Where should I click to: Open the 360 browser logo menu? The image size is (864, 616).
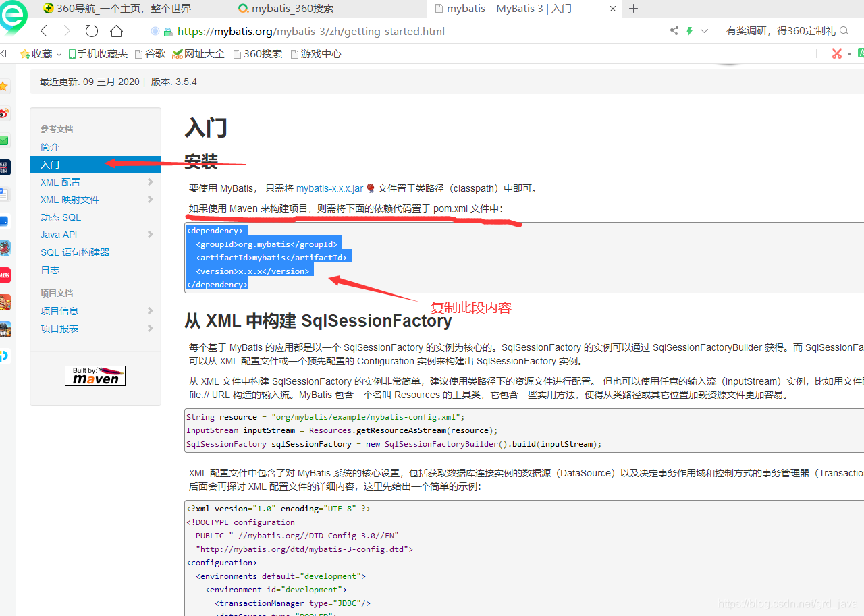point(12,18)
